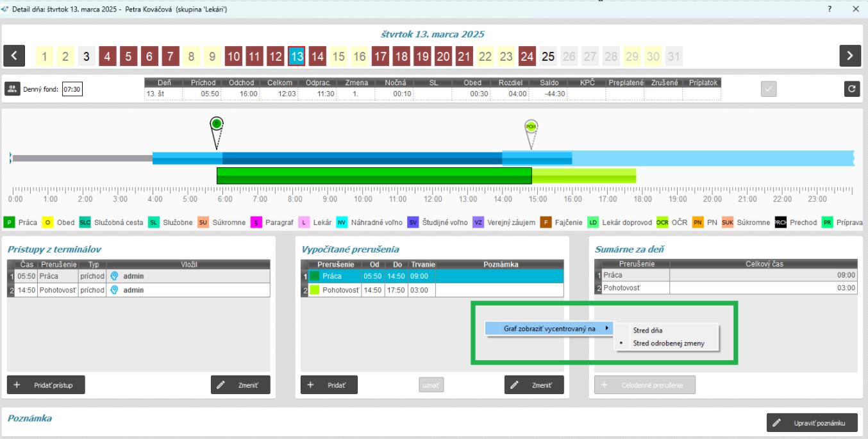Select 'Stred dňa' option

coord(647,331)
